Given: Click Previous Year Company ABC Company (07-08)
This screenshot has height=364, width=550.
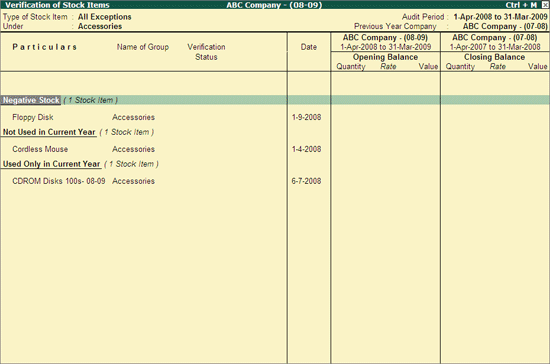Looking at the screenshot, I should 505,26.
